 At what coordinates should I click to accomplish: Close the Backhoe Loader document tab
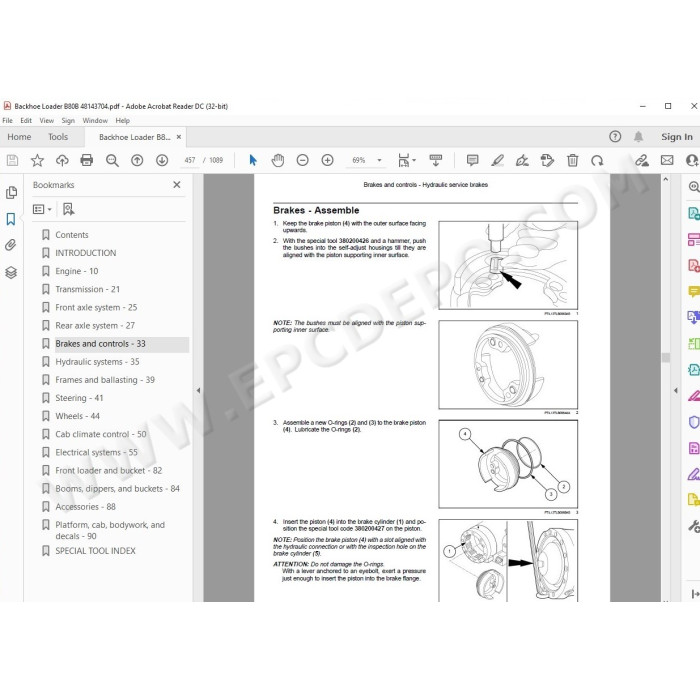pyautogui.click(x=179, y=137)
